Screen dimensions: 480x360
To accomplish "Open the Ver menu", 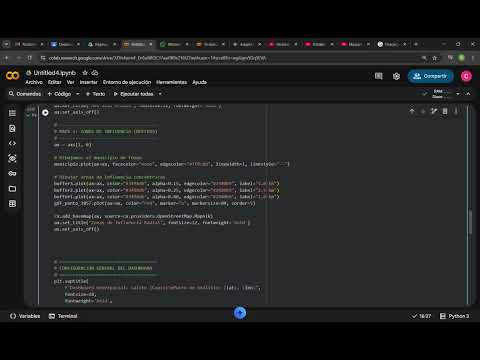I will click(70, 82).
